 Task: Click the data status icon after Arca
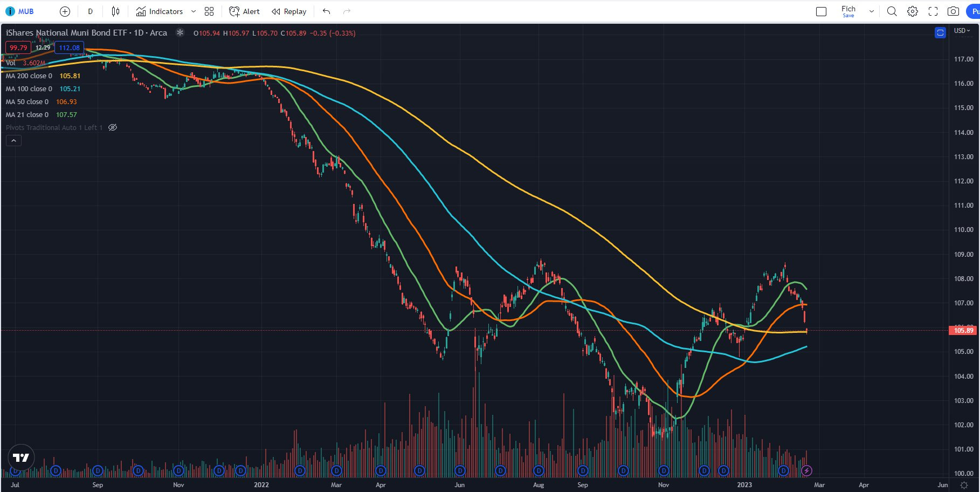180,33
